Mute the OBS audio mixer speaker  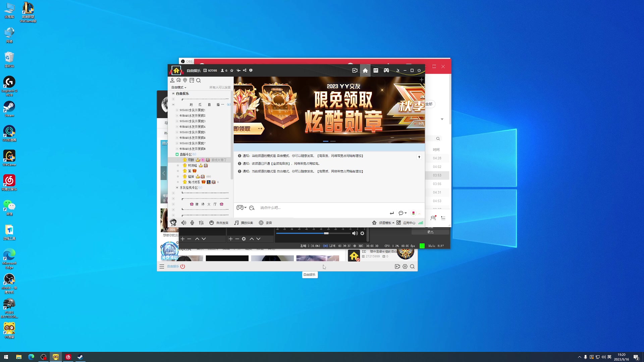point(355,233)
